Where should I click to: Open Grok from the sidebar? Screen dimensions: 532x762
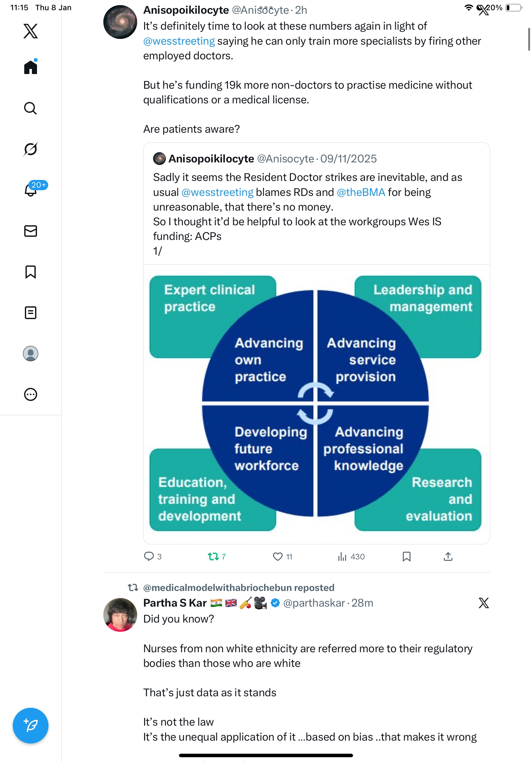click(31, 149)
